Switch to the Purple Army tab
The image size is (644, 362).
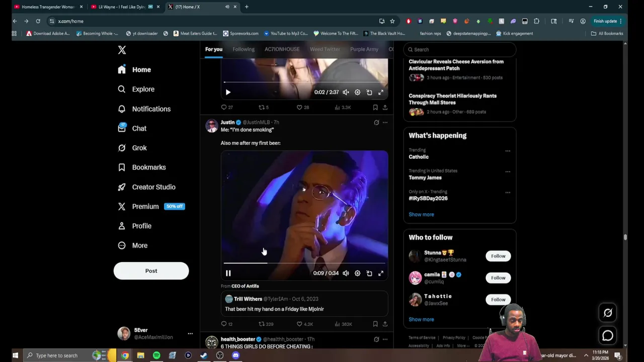click(364, 49)
